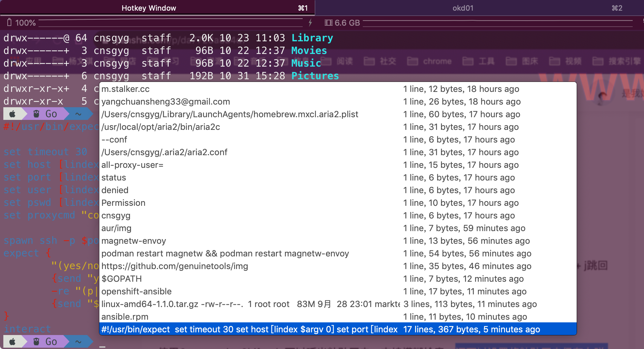Select the --conf clipboard entry
Viewport: 644px width, 349px height.
(x=338, y=140)
